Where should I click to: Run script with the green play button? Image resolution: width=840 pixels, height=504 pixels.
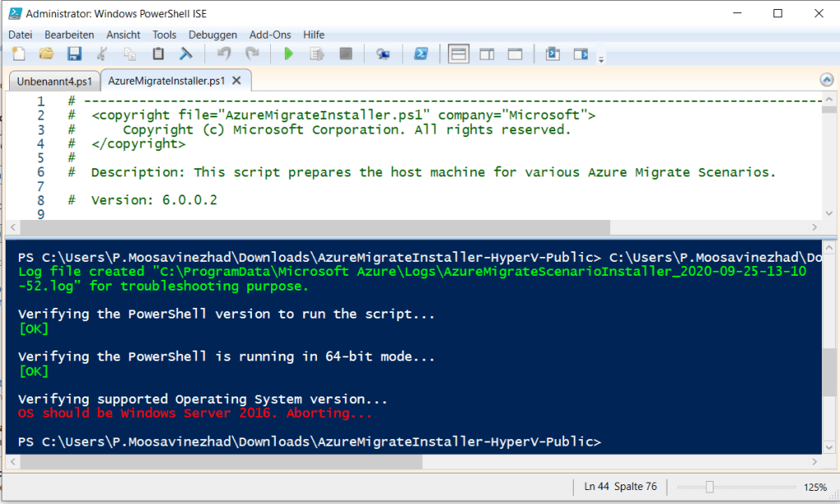click(x=288, y=54)
